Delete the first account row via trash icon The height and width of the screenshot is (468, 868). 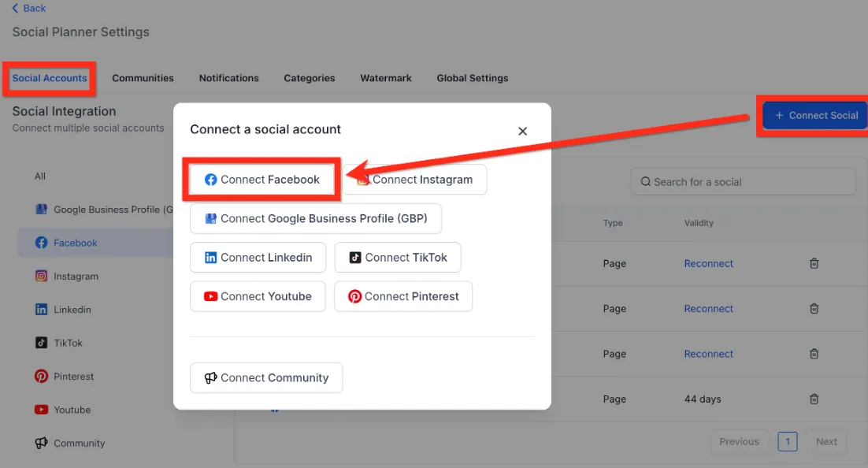pos(814,264)
